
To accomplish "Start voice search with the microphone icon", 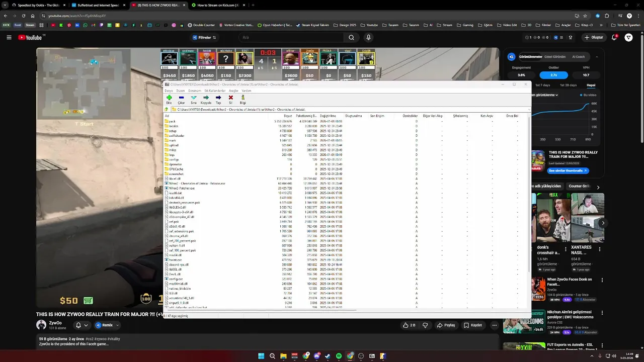I will click(x=368, y=37).
